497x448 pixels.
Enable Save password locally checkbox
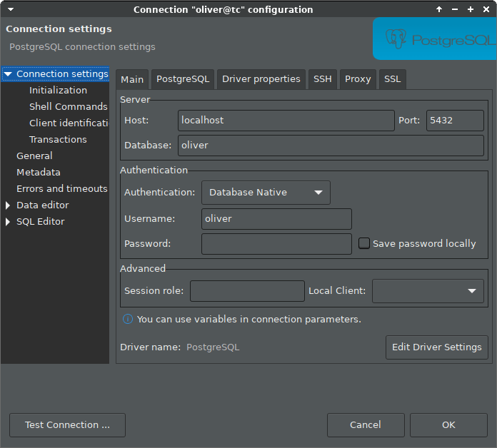tap(364, 243)
